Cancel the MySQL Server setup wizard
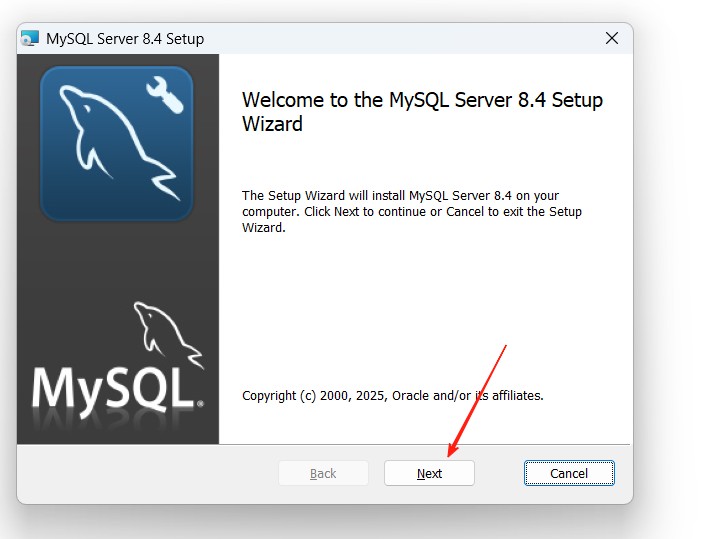The width and height of the screenshot is (704, 539). coord(569,473)
